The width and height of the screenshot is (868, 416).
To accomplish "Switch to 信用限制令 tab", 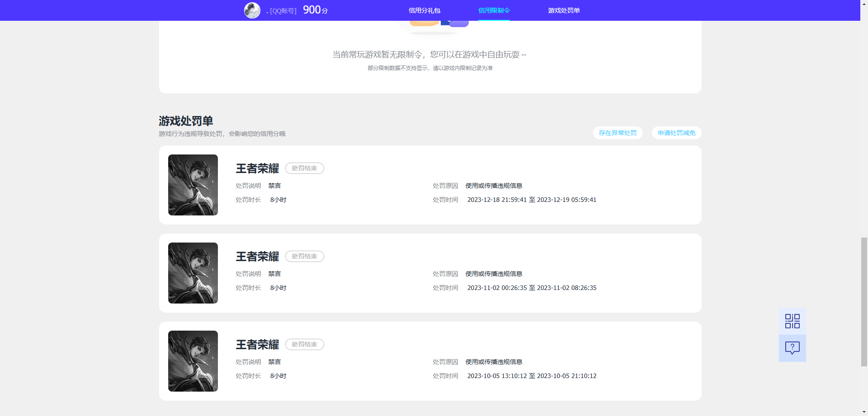I will click(494, 10).
